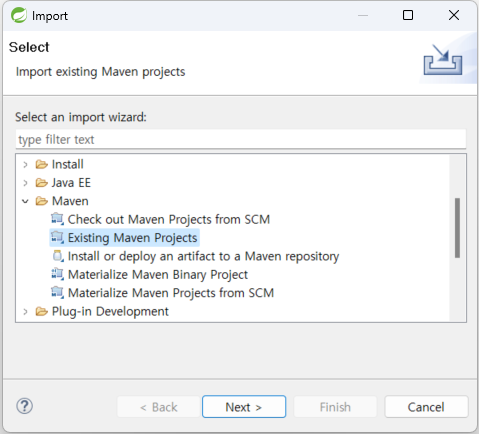
Task: Click the Cancel button
Action: (426, 407)
